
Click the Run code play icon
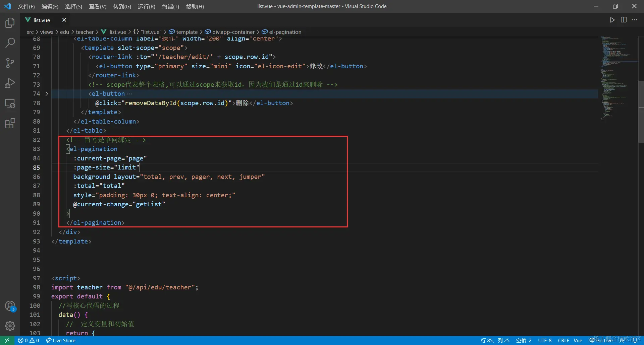[x=612, y=20]
